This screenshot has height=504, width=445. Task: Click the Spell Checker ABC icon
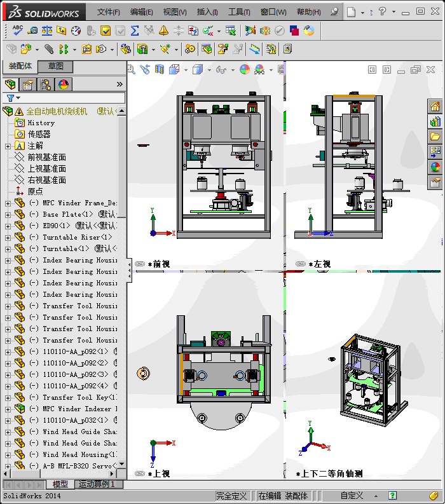pos(17,31)
